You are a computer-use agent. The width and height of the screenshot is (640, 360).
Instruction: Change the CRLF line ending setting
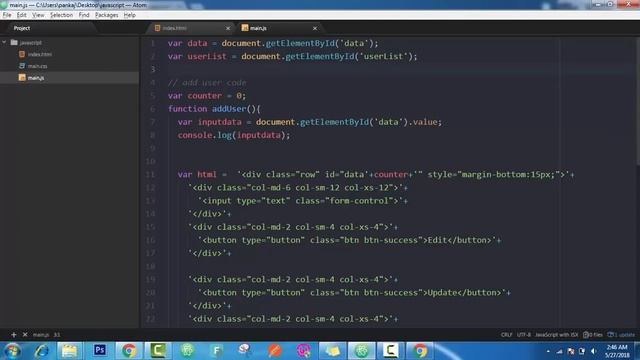[x=507, y=335]
